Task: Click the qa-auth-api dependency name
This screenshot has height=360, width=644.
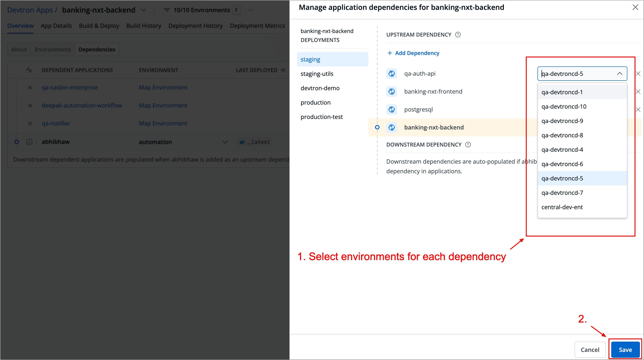Action: [x=420, y=74]
